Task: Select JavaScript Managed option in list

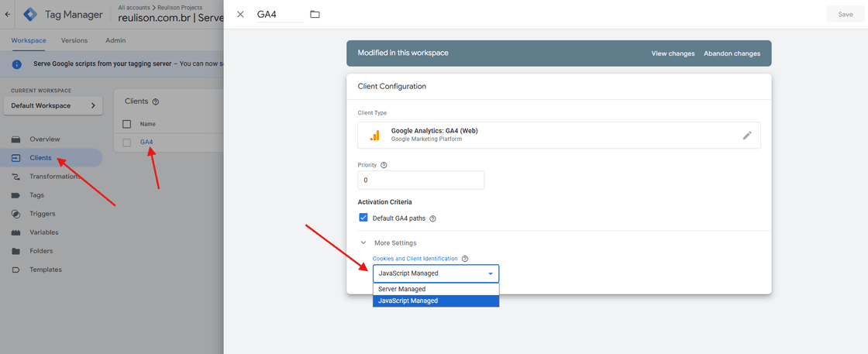Action: (436, 301)
